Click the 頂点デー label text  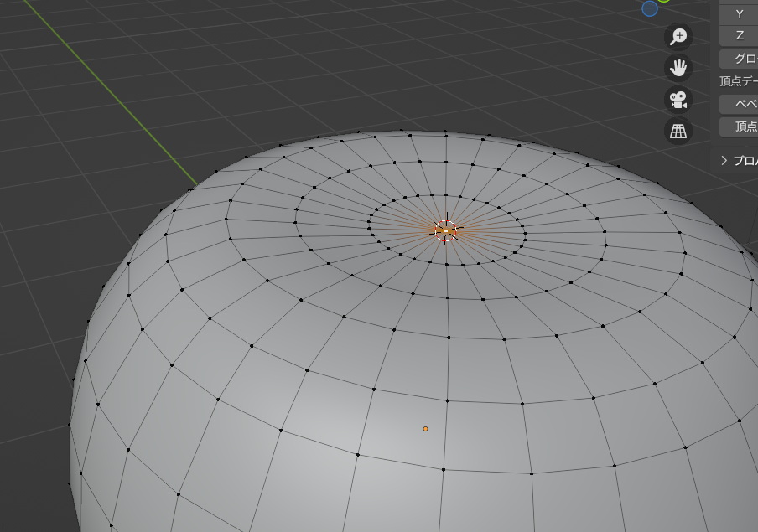[738, 81]
